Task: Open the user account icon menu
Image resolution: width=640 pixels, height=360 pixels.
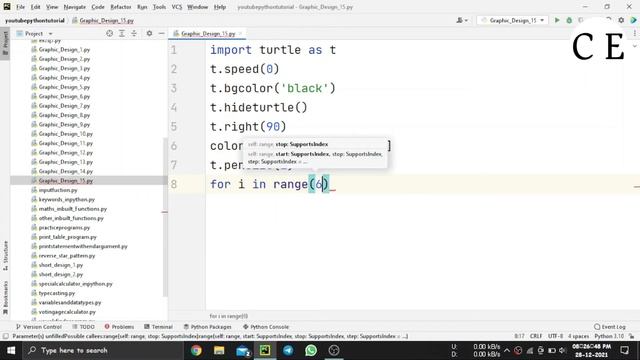Action: point(462,20)
